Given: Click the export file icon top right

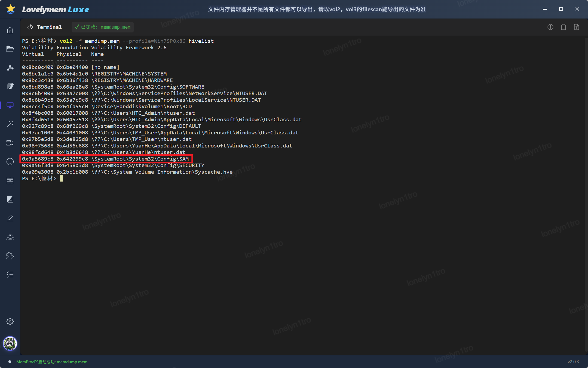Looking at the screenshot, I should pos(576,27).
